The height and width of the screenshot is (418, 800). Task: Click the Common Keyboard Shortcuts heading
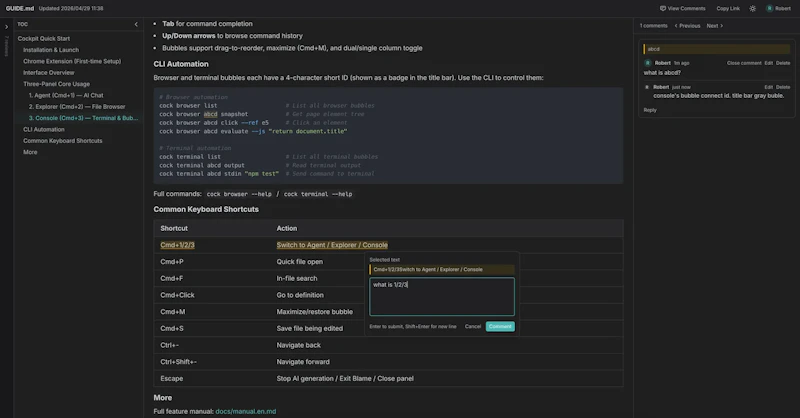[206, 209]
